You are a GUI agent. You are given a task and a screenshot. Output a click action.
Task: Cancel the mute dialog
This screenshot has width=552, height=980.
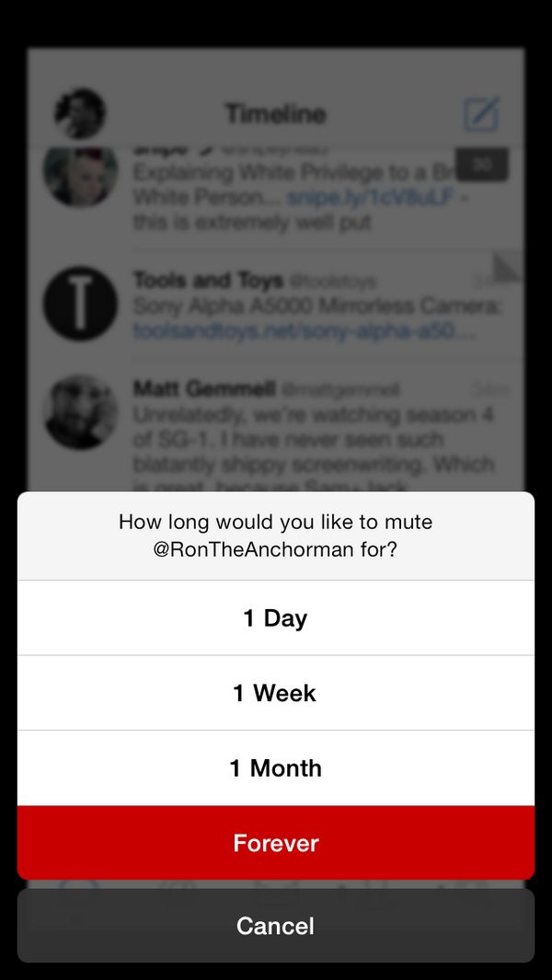point(276,926)
